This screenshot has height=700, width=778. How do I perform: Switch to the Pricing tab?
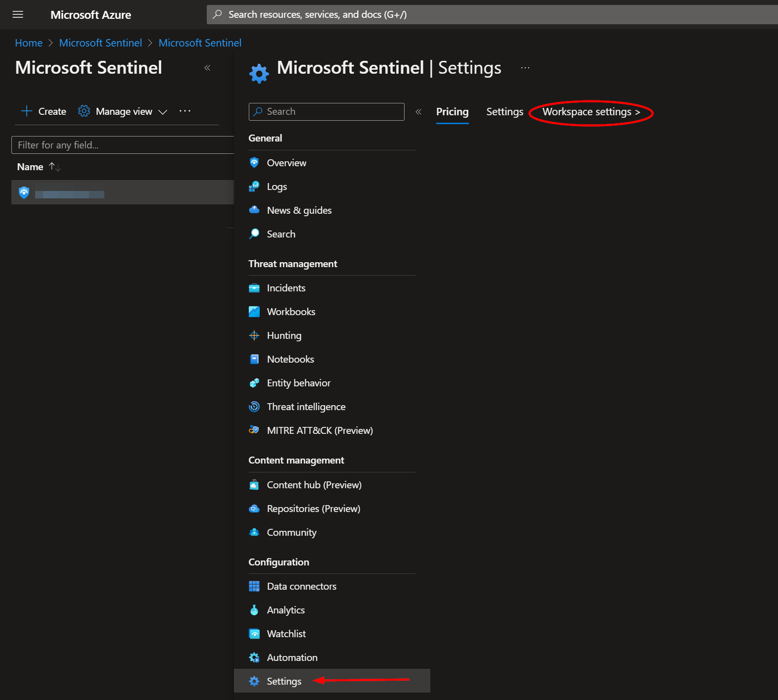coord(453,112)
